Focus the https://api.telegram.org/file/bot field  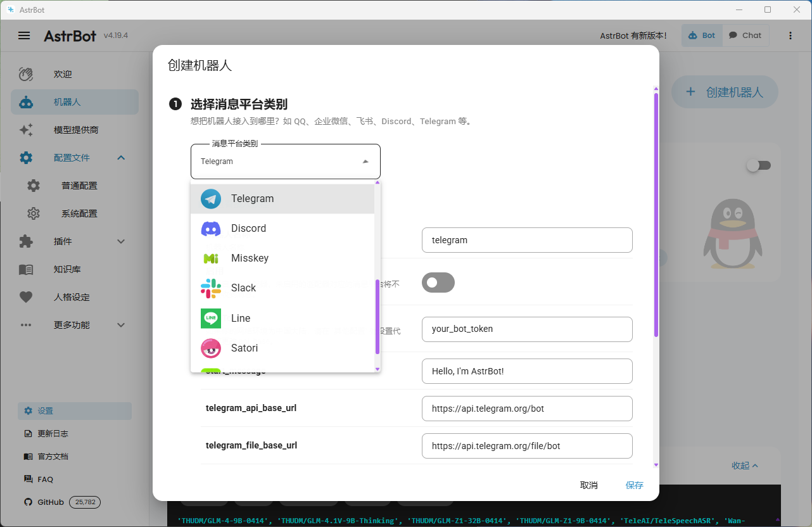(527, 446)
